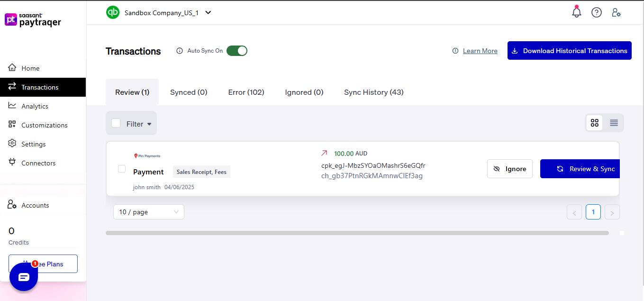Open the notifications bell
644x301 pixels.
tap(577, 12)
